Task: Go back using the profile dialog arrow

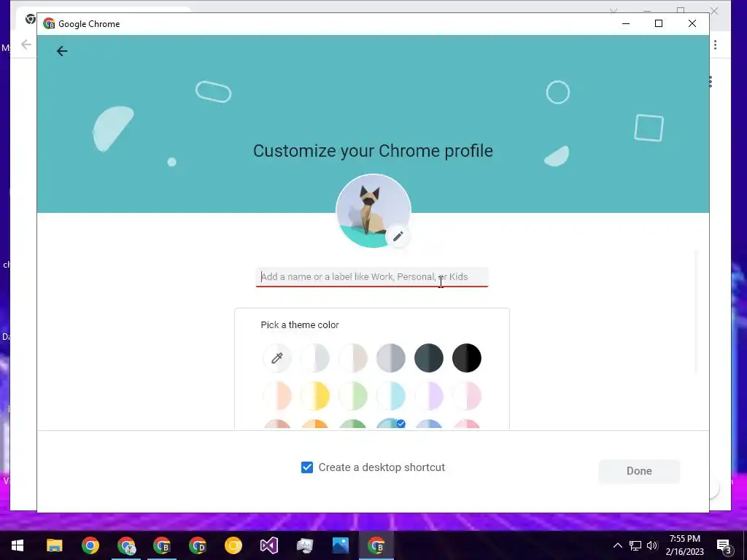Action: click(x=62, y=51)
